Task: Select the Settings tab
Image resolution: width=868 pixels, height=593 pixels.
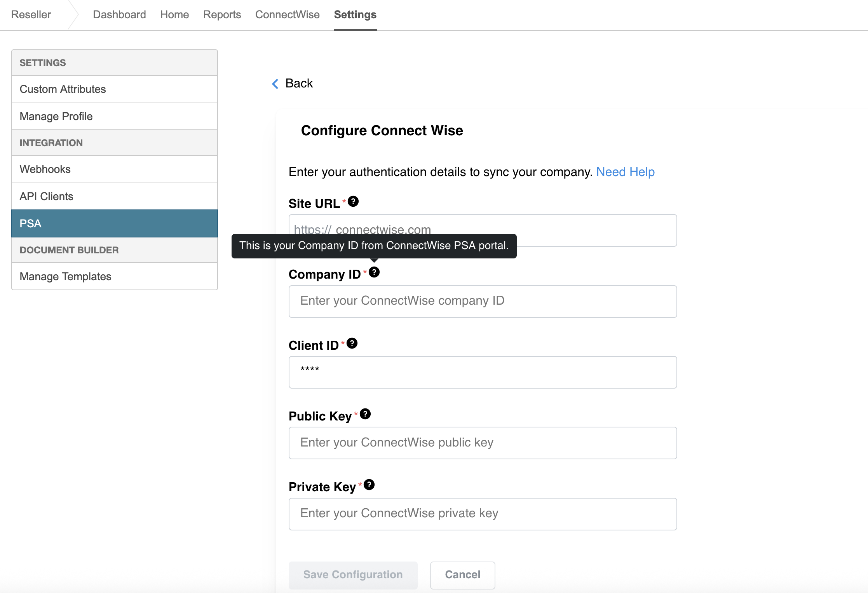Action: [355, 14]
